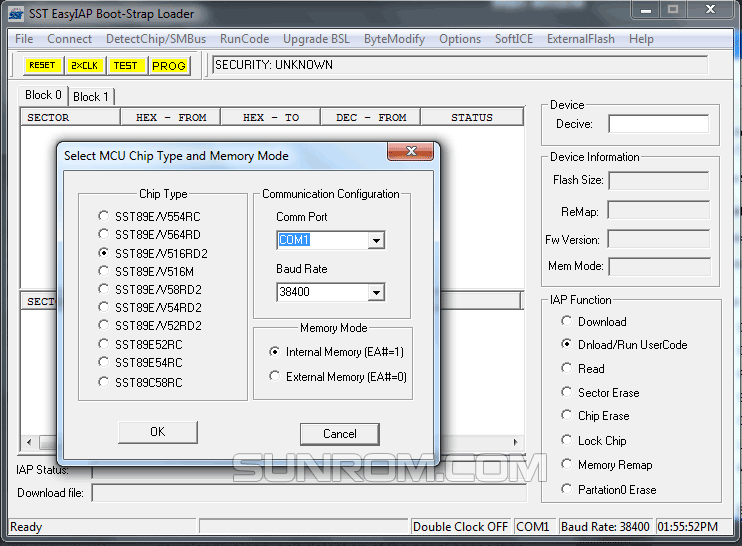
Task: Click the yellow RESET toolbar button
Action: pyautogui.click(x=43, y=65)
